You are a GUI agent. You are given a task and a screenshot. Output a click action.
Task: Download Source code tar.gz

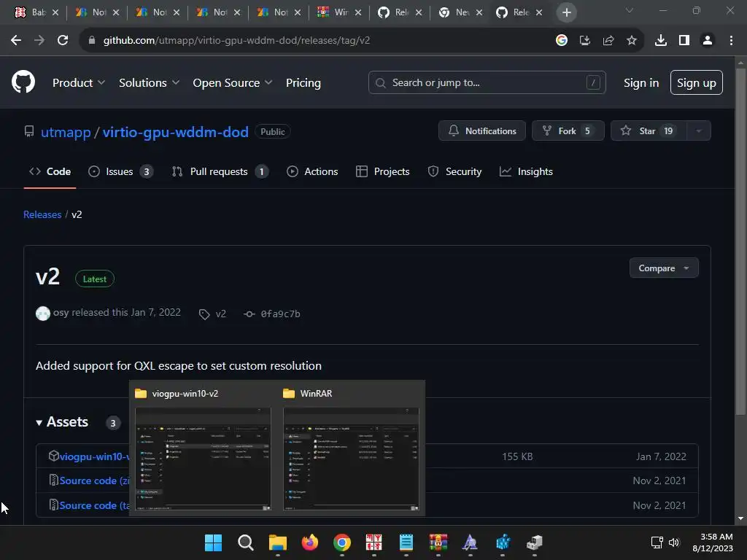(94, 506)
